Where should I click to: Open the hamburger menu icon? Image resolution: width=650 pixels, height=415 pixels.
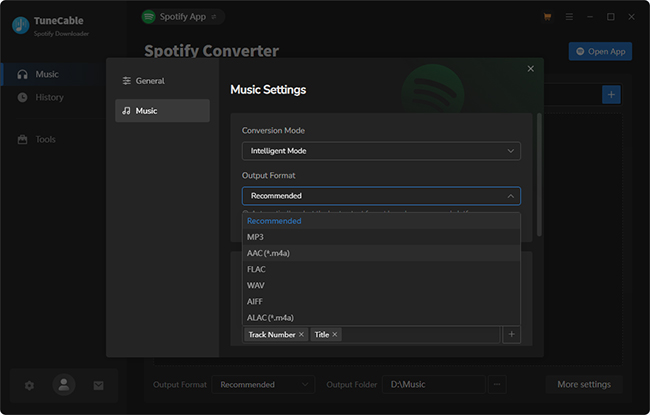[x=569, y=17]
